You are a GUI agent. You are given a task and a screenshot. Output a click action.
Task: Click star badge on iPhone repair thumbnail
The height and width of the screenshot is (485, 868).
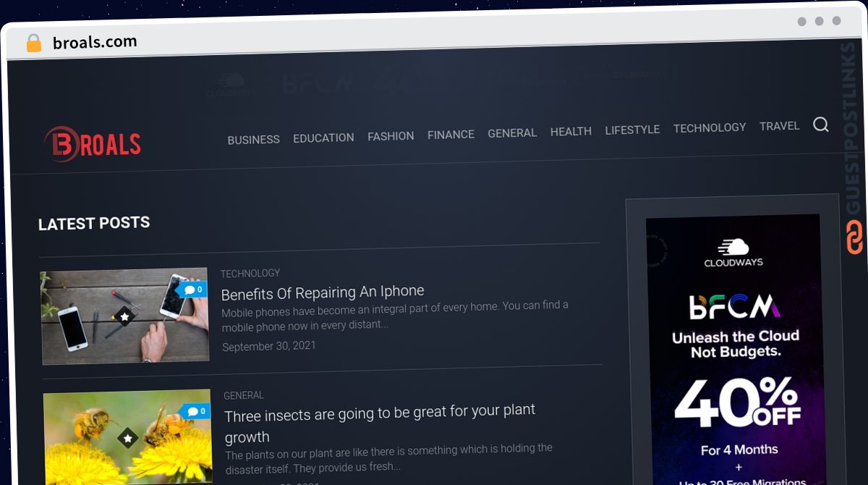click(x=124, y=316)
